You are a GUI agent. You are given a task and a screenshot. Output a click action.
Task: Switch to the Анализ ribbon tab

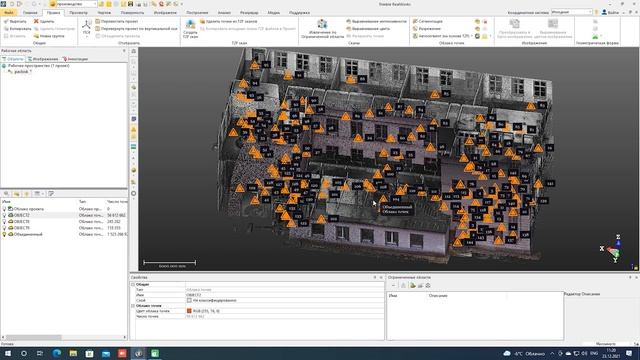click(x=224, y=13)
